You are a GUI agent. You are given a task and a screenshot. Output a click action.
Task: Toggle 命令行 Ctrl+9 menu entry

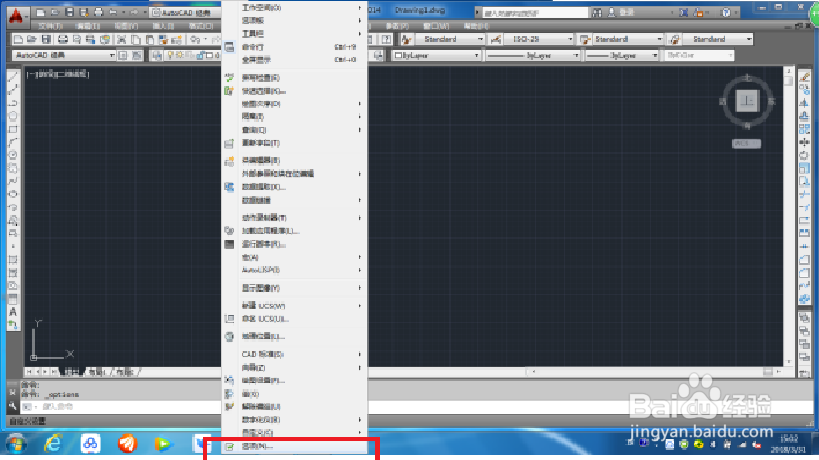point(295,48)
